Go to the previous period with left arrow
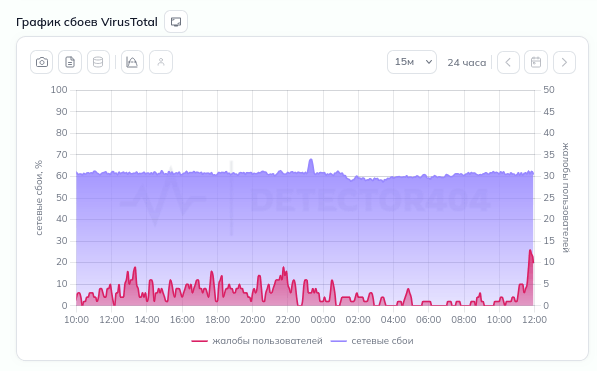This screenshot has height=371, width=597. (508, 62)
